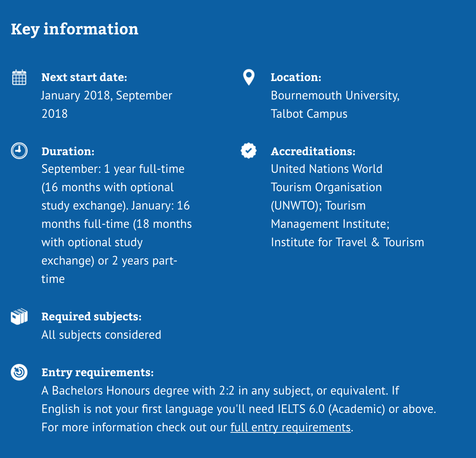Click the All subjects considered text
The image size is (476, 458).
101,335
